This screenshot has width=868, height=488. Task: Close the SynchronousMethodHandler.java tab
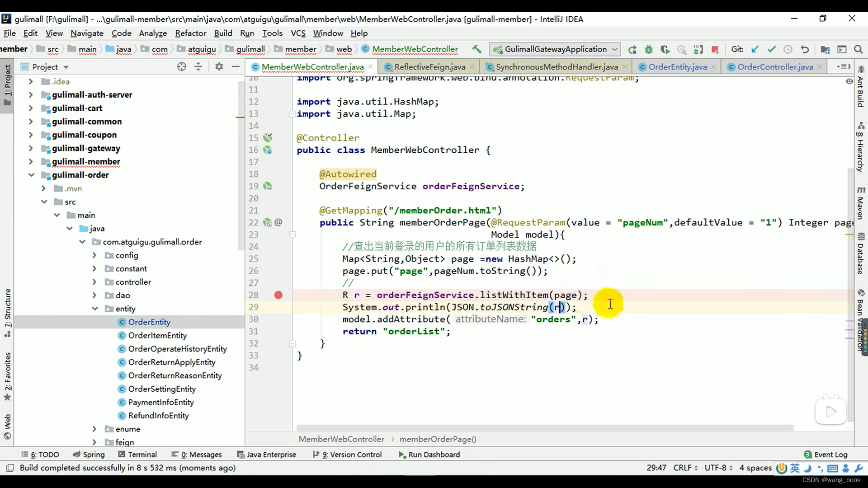(624, 66)
